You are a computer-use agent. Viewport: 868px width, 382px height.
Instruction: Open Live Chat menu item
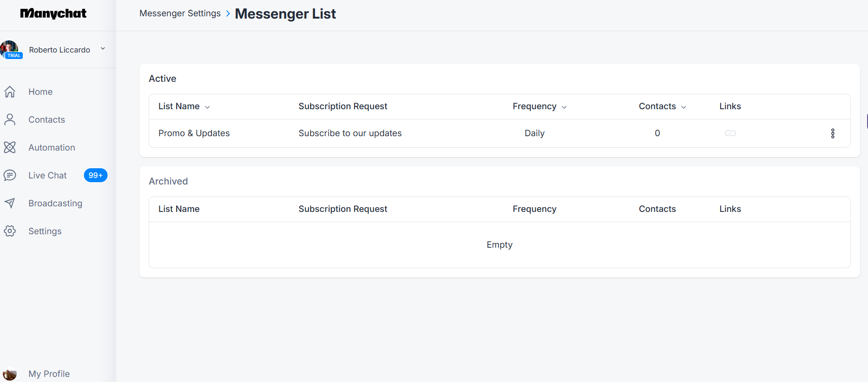(47, 175)
